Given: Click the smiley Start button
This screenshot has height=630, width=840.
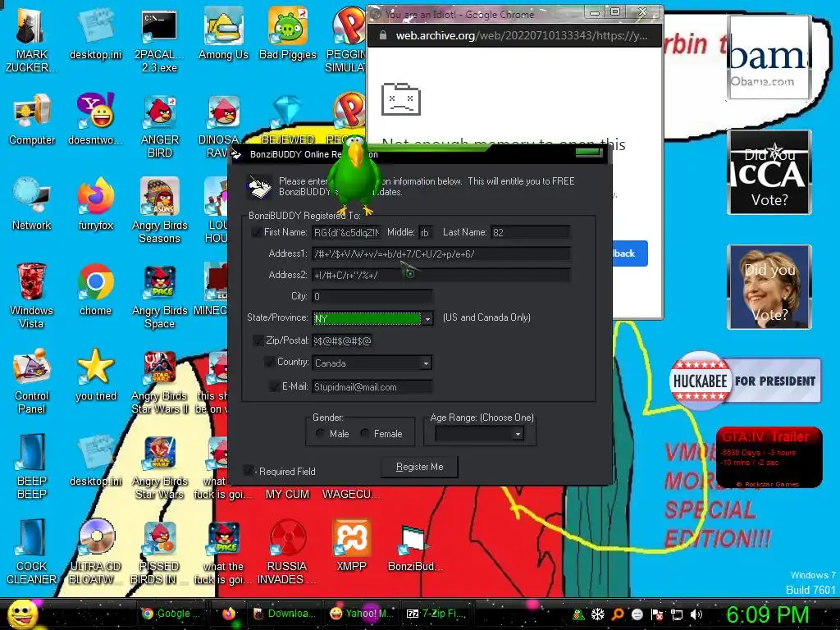Looking at the screenshot, I should click(x=22, y=614).
